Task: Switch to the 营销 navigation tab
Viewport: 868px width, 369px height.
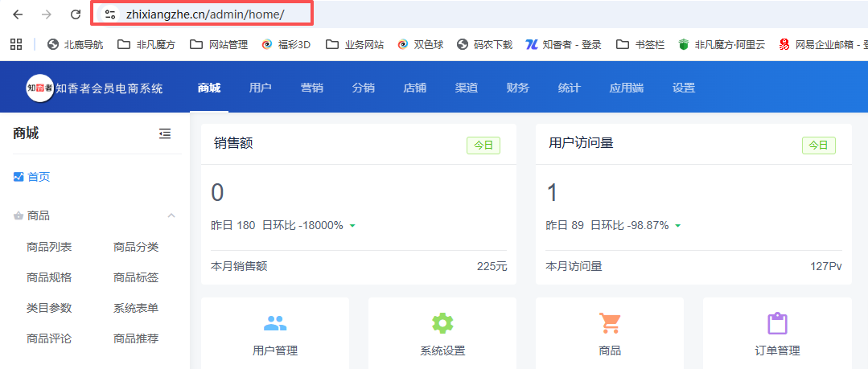Action: coord(311,88)
